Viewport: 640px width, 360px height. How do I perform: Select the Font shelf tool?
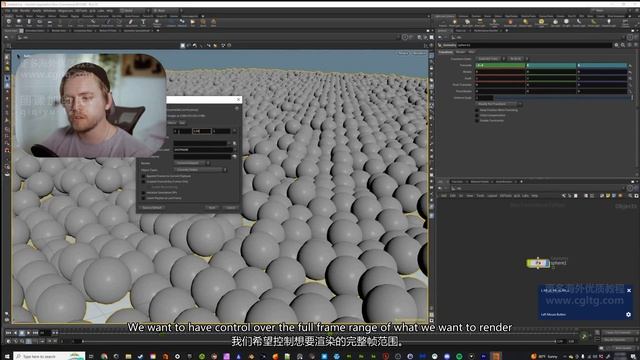click(143, 22)
